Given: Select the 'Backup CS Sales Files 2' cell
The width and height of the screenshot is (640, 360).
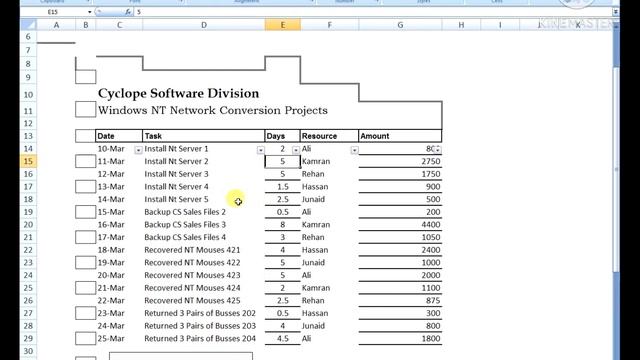Looking at the screenshot, I should 204,212.
